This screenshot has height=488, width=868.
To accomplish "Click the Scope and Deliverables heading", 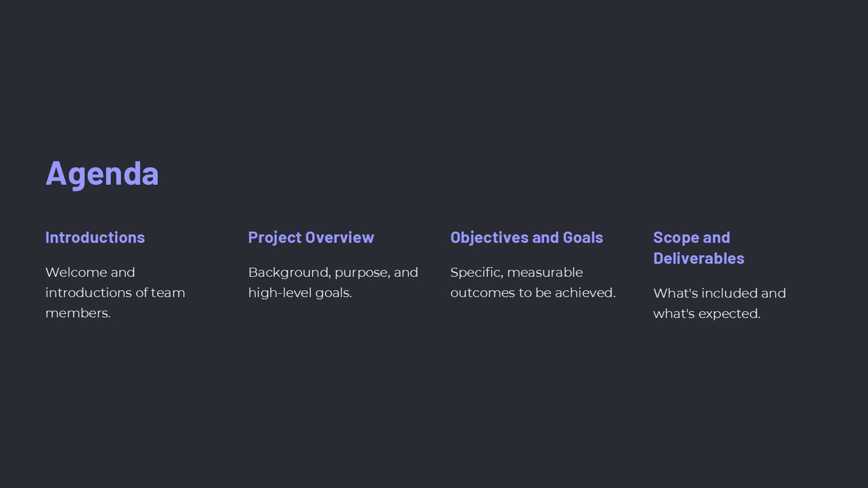I will pyautogui.click(x=698, y=247).
